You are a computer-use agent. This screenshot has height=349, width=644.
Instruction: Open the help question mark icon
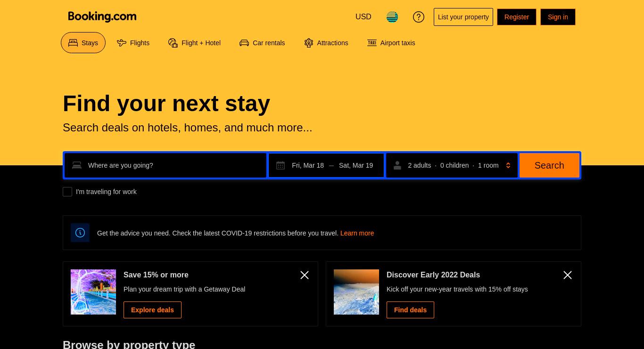click(x=419, y=17)
